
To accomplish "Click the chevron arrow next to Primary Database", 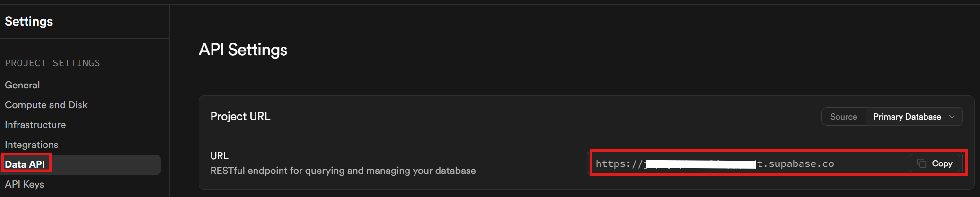I will click(x=952, y=117).
